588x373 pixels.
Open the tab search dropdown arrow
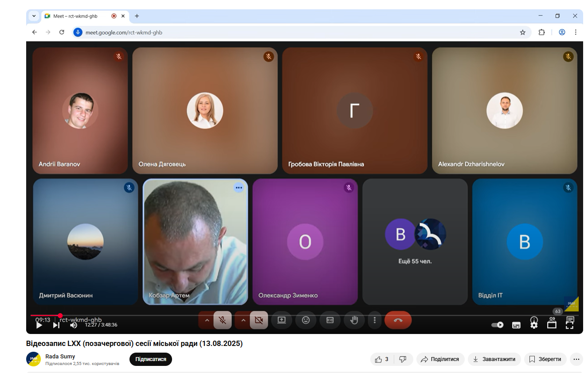[x=34, y=16]
